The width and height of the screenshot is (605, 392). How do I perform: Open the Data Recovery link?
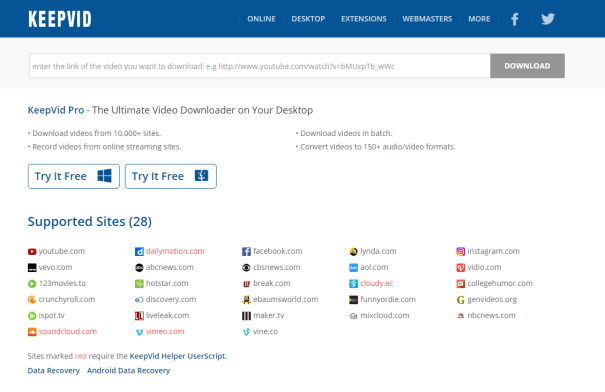[54, 371]
